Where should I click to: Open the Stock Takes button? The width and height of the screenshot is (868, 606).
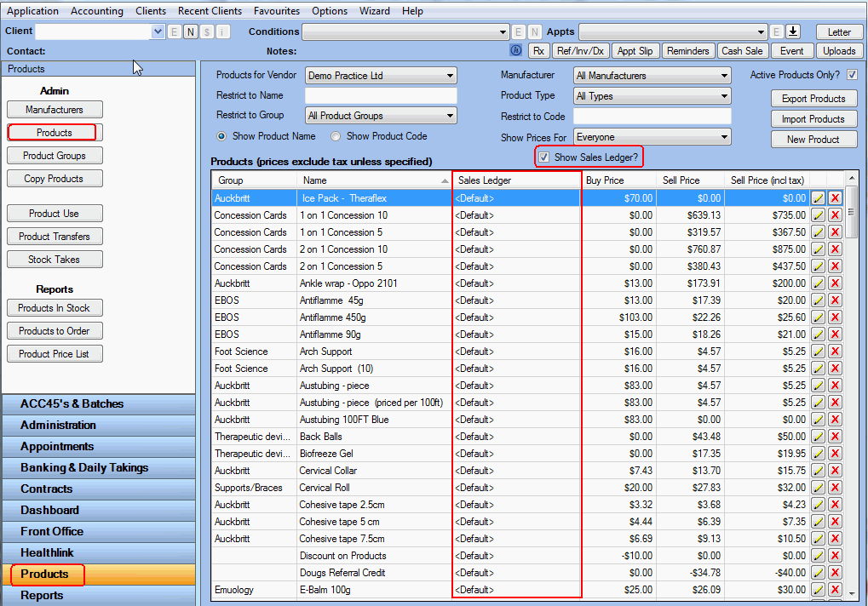point(55,260)
